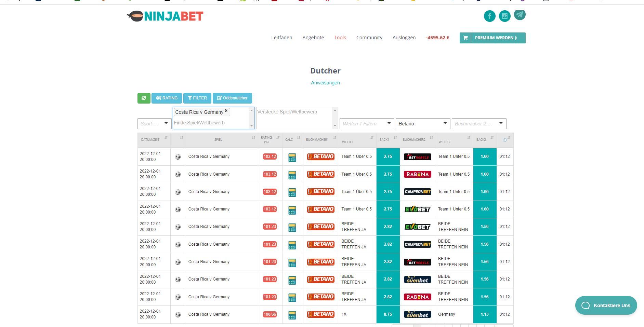Open the Facebook social icon
This screenshot has height=327, width=644.
click(x=489, y=16)
